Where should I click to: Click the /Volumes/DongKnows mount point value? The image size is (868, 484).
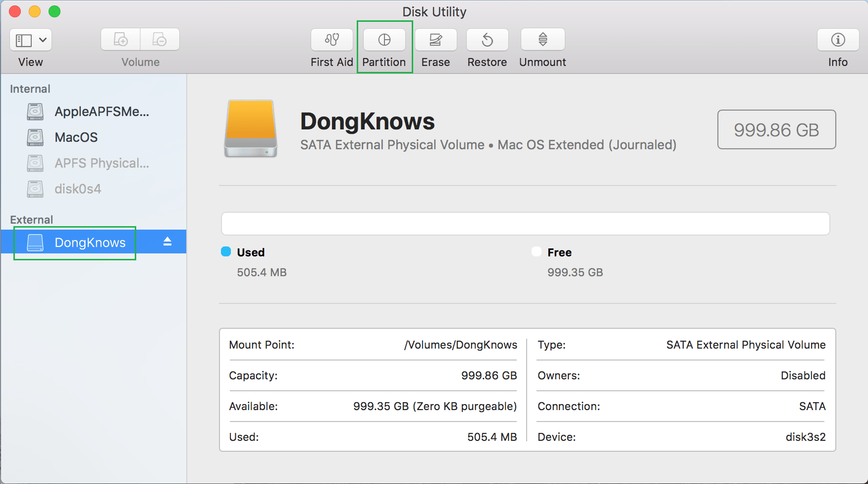(x=461, y=345)
